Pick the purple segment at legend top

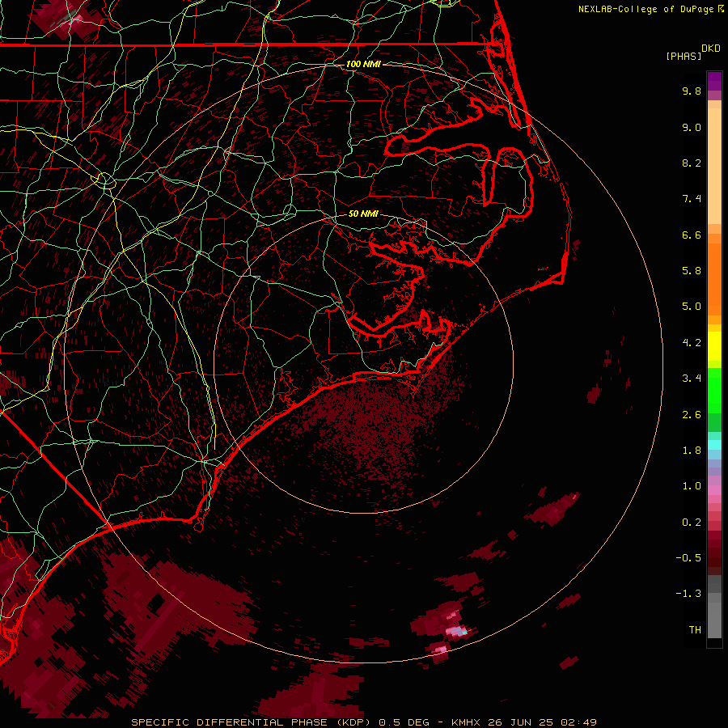pos(714,81)
